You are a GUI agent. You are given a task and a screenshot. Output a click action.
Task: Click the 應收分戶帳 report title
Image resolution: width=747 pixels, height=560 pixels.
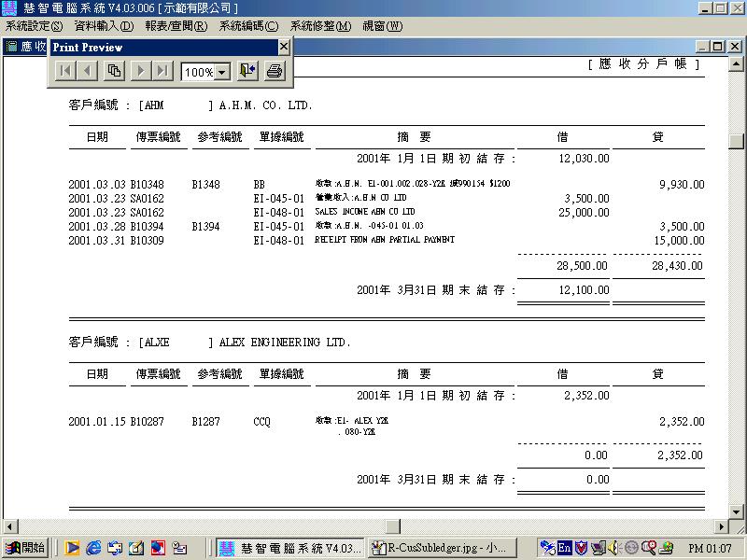pos(643,63)
